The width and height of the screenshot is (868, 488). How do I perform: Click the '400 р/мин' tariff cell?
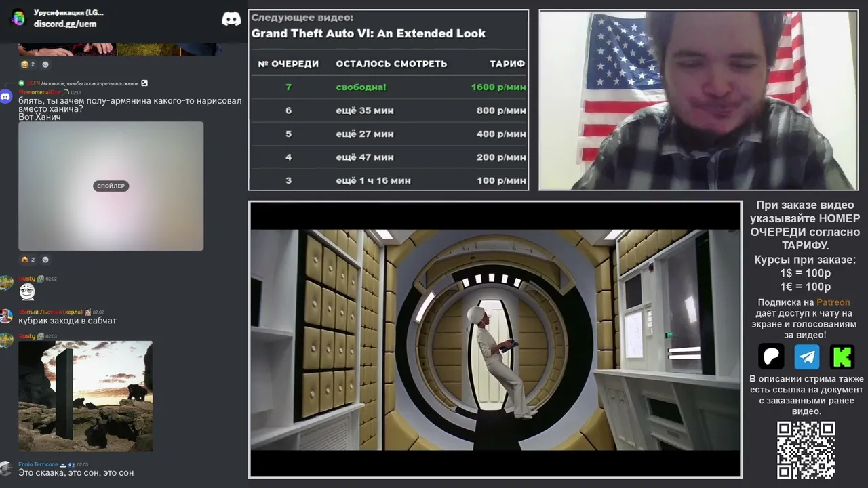coord(501,134)
